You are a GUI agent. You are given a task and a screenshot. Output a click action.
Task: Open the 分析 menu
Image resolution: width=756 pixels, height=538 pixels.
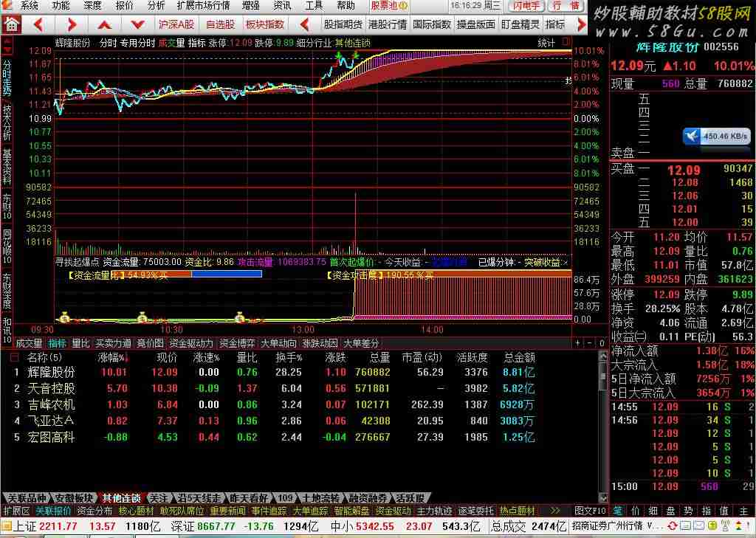pyautogui.click(x=157, y=6)
